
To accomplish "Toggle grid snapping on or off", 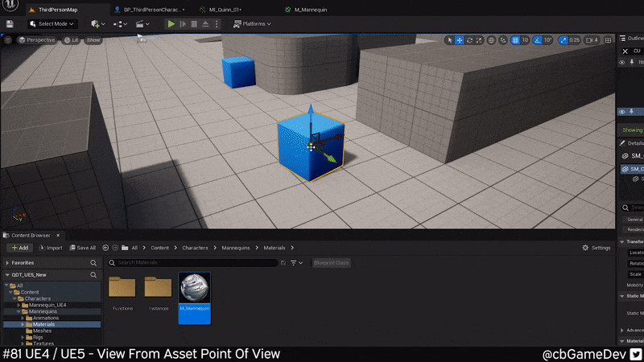I will point(515,39).
